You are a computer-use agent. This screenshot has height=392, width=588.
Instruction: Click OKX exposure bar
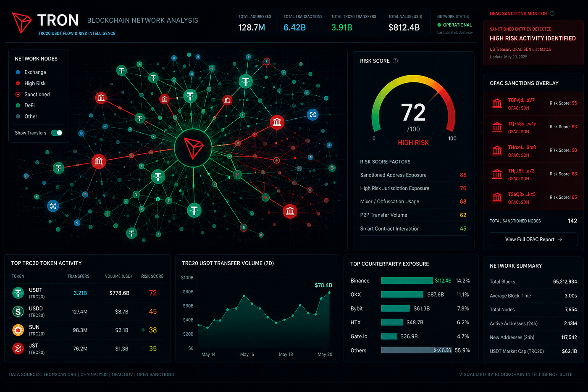click(x=402, y=295)
